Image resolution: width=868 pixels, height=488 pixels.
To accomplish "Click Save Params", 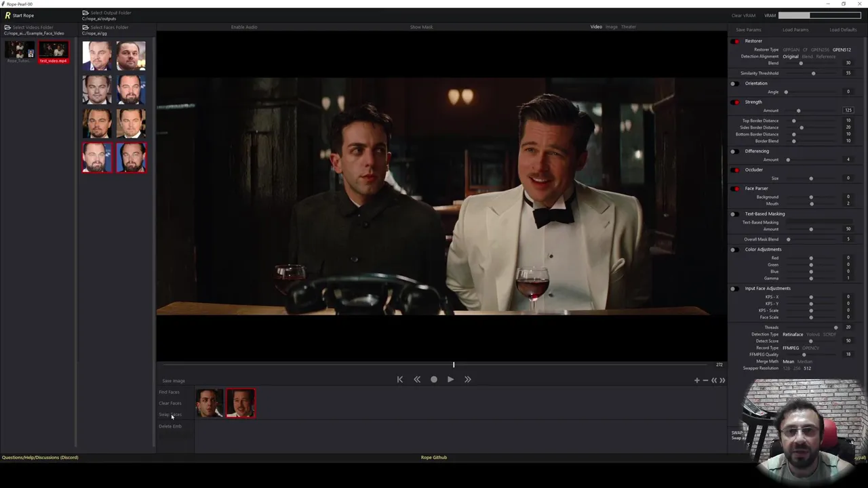I will (749, 30).
